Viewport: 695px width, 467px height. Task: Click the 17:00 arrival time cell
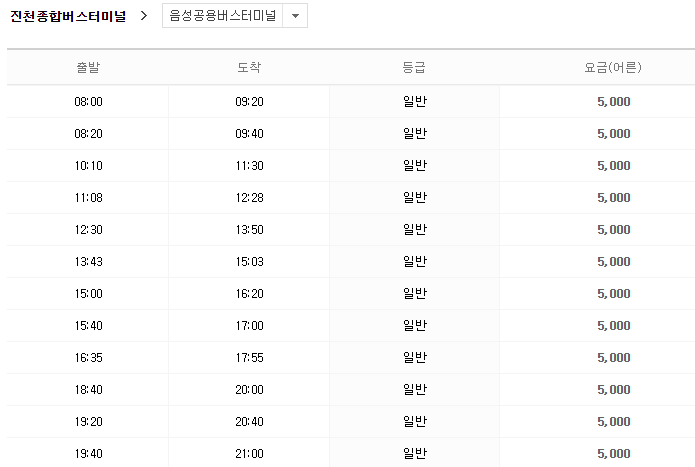tap(249, 326)
